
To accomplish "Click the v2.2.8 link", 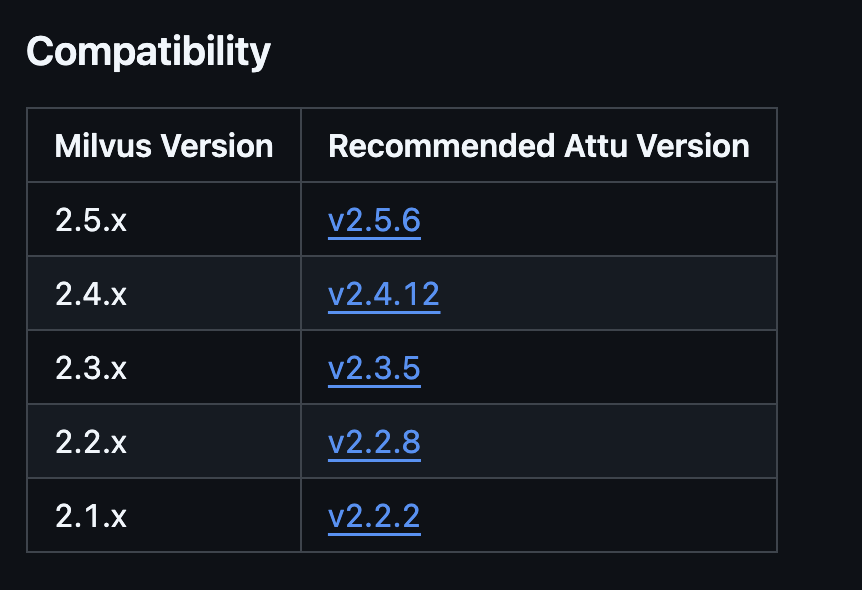I will [x=374, y=442].
